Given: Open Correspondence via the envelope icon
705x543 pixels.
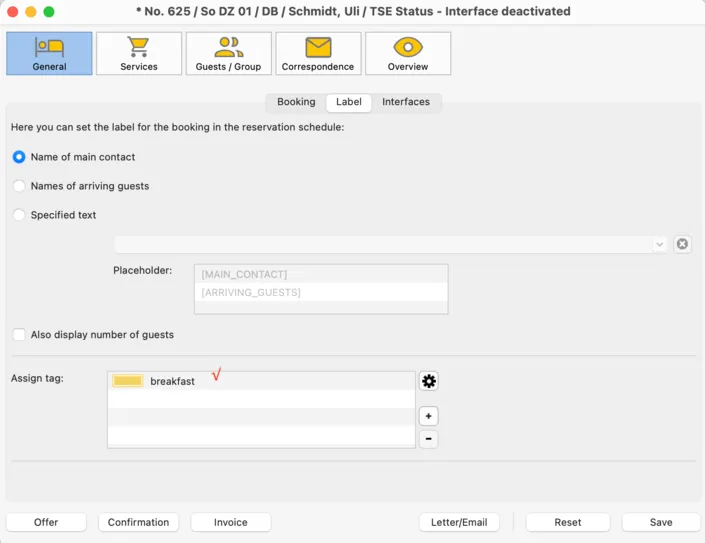Looking at the screenshot, I should click(318, 53).
